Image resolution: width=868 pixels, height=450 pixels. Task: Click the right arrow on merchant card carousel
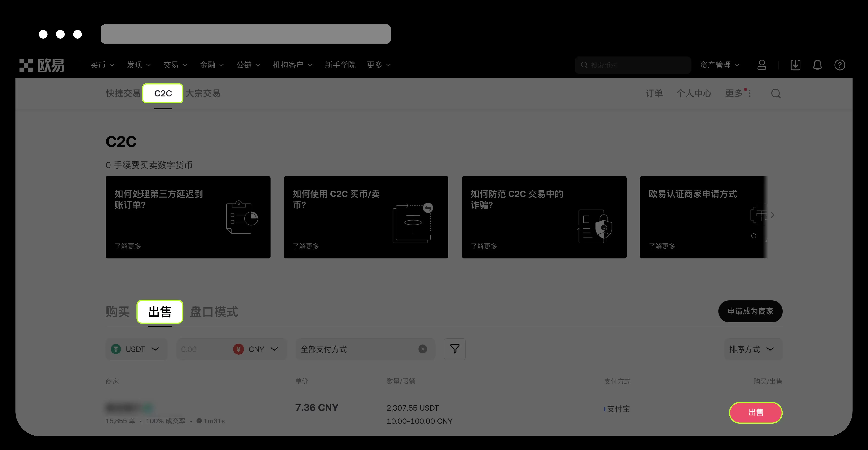tap(772, 215)
